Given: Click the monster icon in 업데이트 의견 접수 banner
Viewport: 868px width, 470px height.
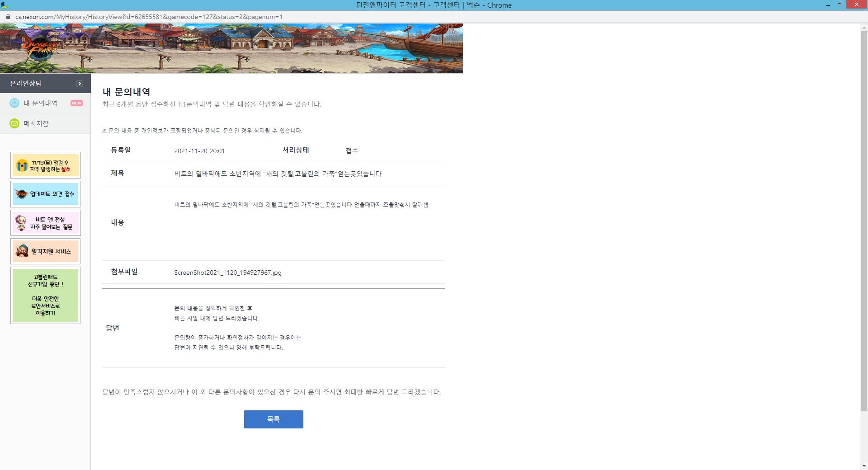Looking at the screenshot, I should (x=21, y=194).
